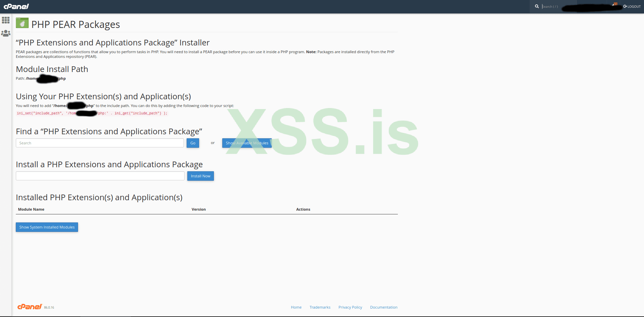Focus the top bar search field
Screen dimensions: 644x317
click(x=552, y=6)
